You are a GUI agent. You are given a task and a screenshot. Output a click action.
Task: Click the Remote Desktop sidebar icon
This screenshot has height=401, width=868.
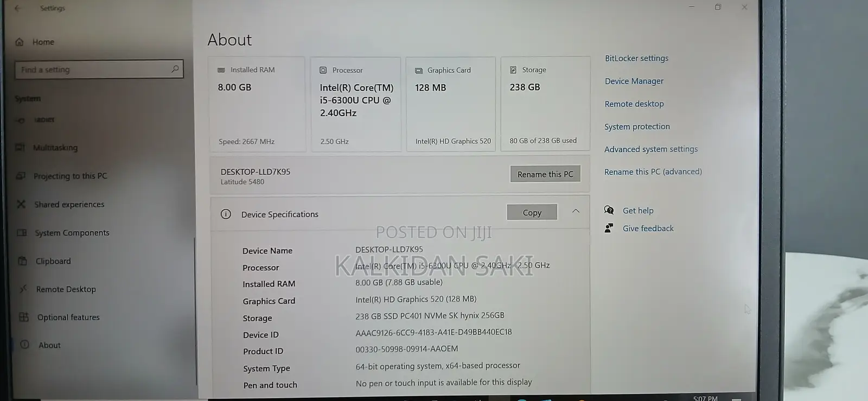(23, 289)
